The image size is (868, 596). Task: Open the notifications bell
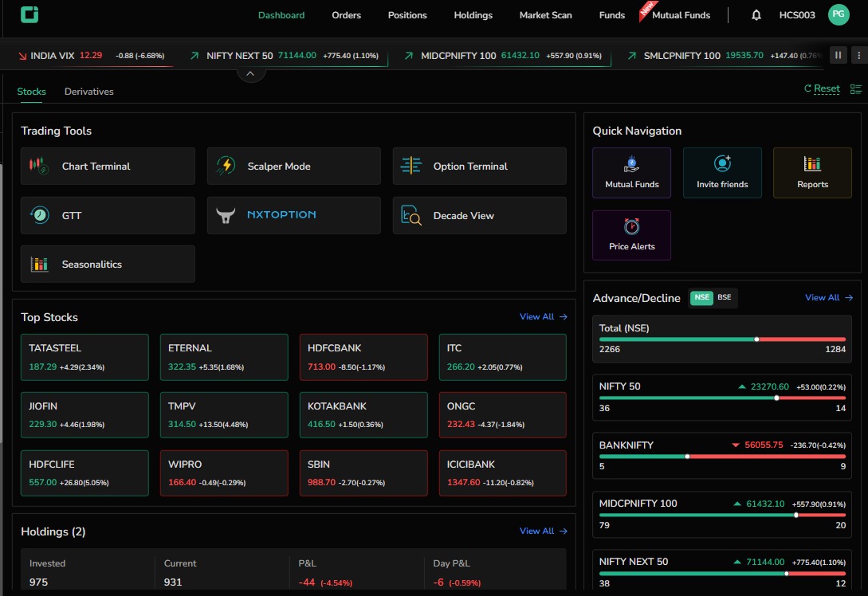point(756,15)
